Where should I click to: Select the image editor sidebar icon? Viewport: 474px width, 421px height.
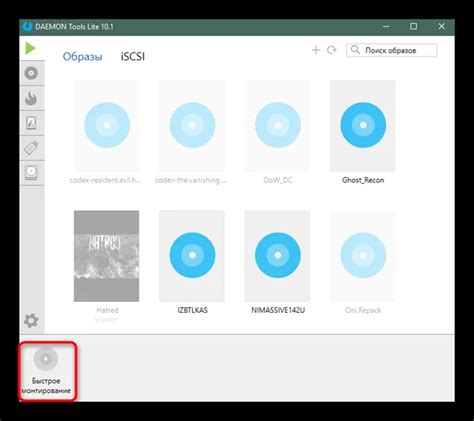pyautogui.click(x=31, y=123)
